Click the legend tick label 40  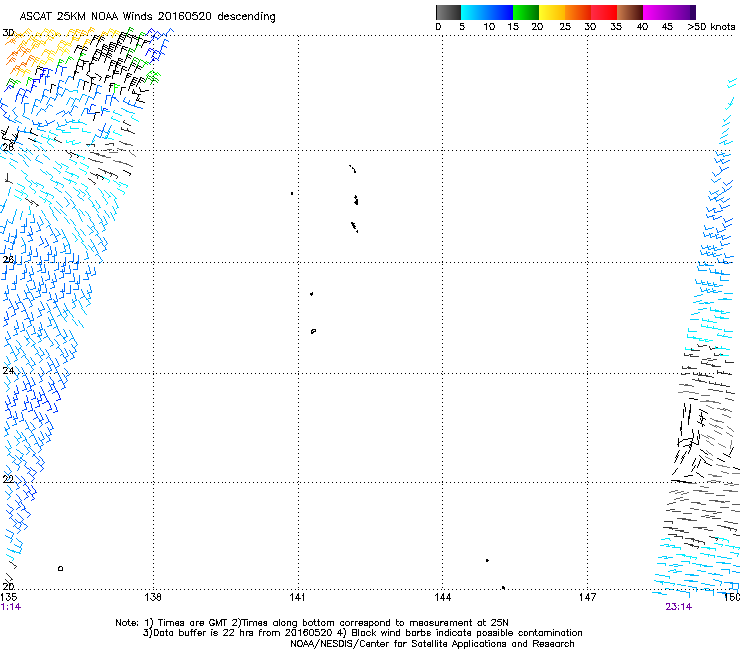point(642,27)
